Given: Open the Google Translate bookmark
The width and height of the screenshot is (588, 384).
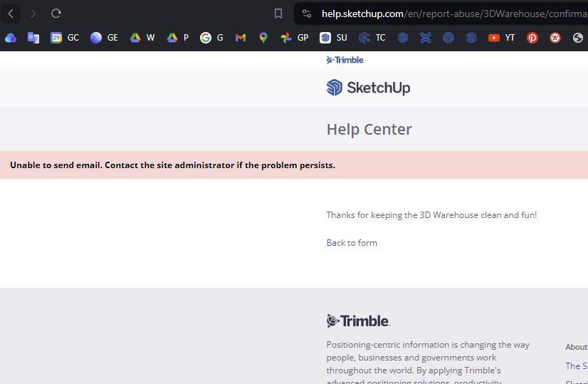Looking at the screenshot, I should click(33, 38).
